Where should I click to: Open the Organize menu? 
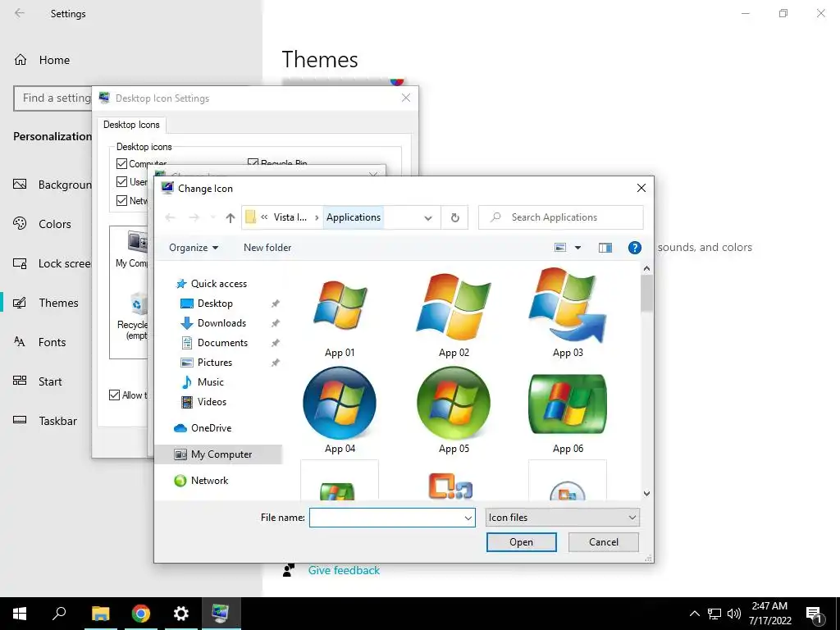(194, 248)
